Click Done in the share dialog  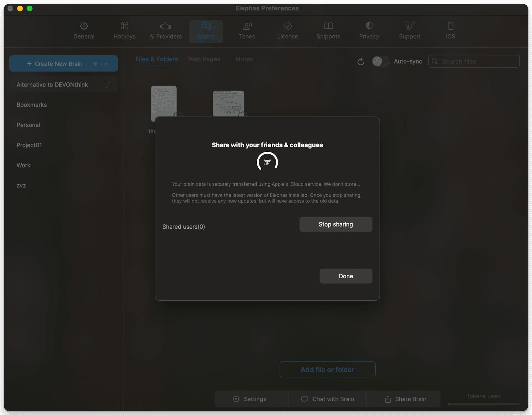click(x=345, y=276)
